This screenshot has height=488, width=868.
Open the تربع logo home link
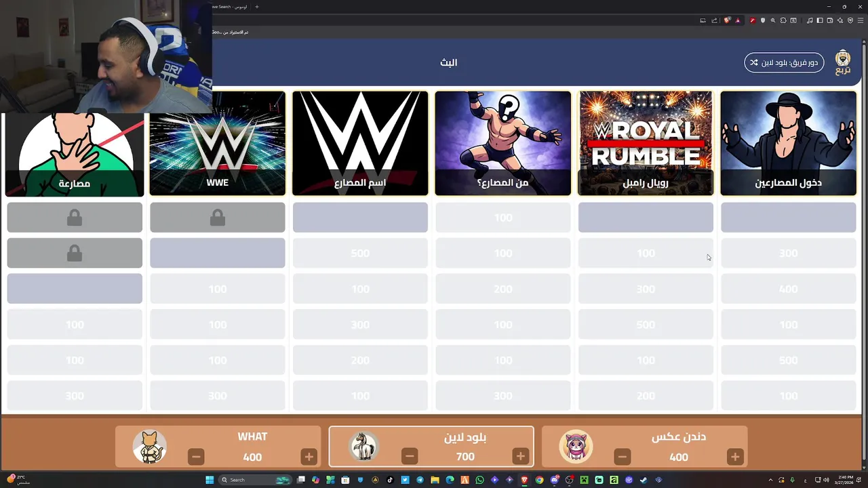[843, 62]
